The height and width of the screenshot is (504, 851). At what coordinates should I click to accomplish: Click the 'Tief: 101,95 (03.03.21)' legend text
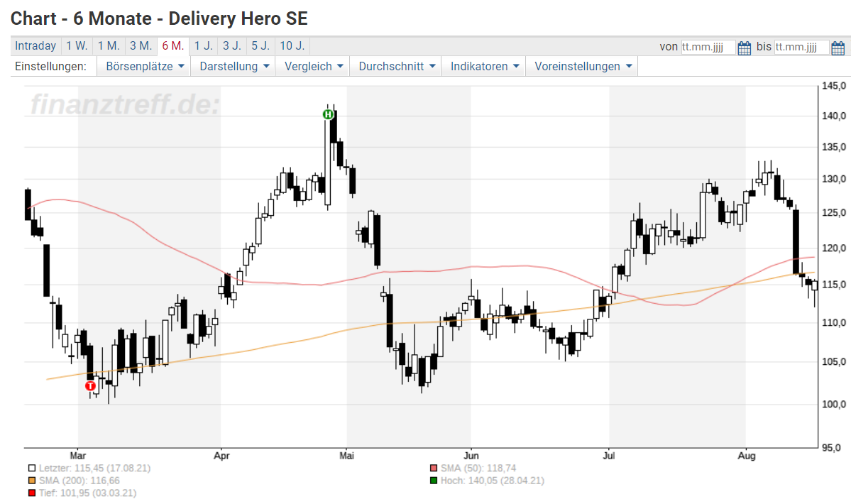click(x=87, y=493)
